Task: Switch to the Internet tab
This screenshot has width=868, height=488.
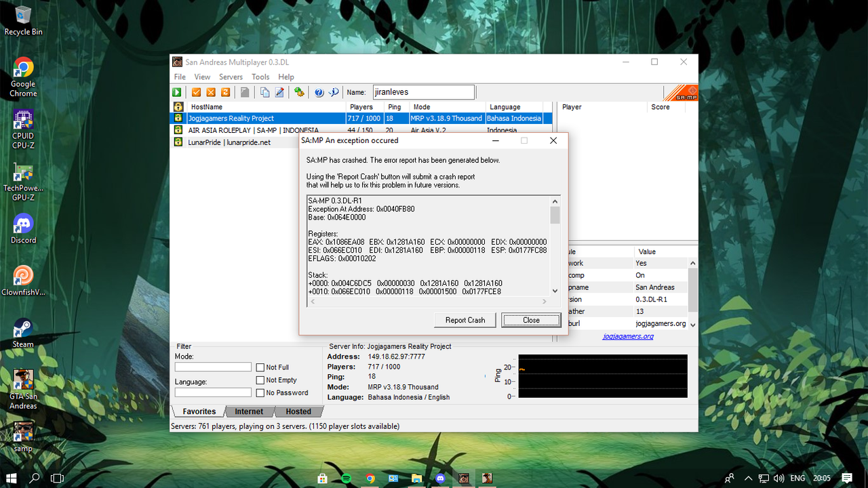Action: pyautogui.click(x=249, y=411)
